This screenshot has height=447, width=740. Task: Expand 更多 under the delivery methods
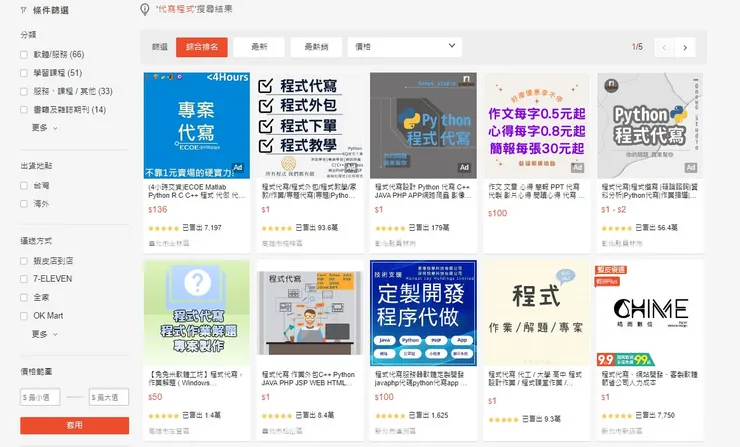(44, 334)
